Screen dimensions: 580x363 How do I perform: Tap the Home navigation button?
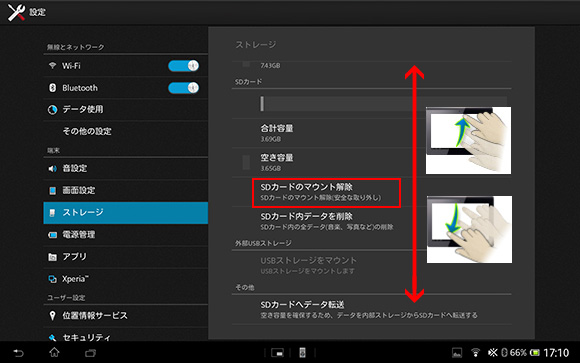point(54,352)
